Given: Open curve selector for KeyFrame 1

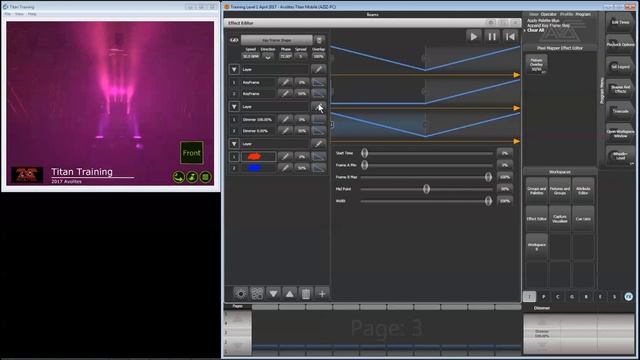Looking at the screenshot, I should tap(318, 82).
